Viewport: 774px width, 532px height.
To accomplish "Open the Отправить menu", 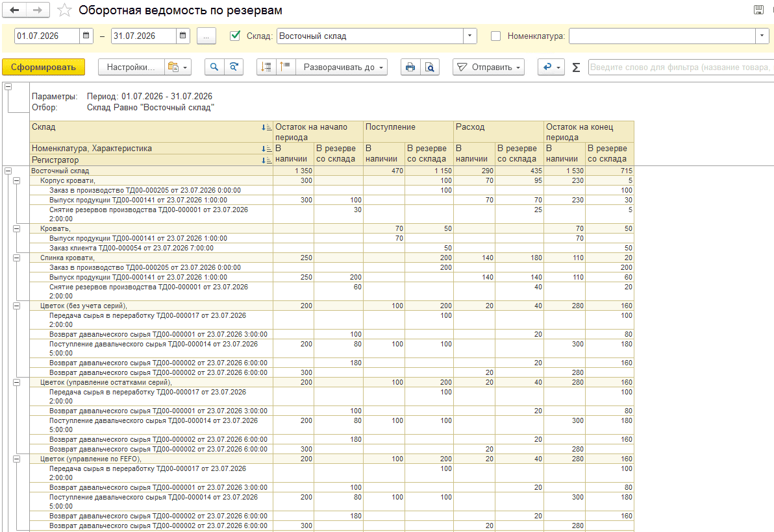I will click(488, 67).
